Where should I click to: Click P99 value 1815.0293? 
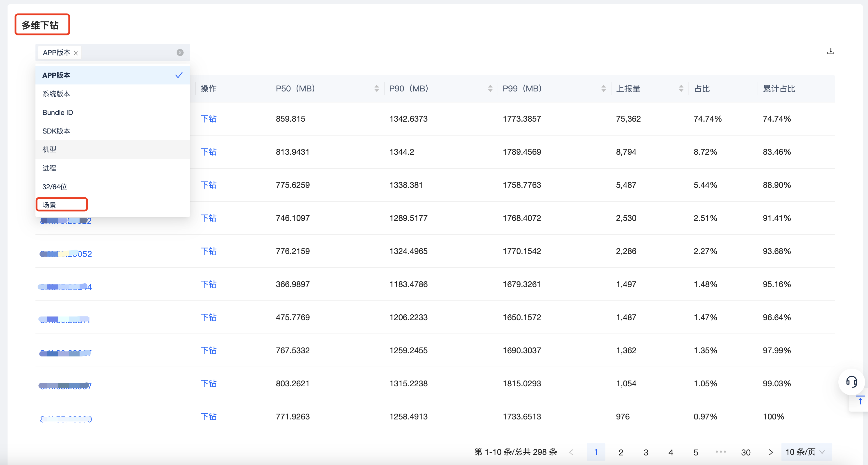(522, 383)
